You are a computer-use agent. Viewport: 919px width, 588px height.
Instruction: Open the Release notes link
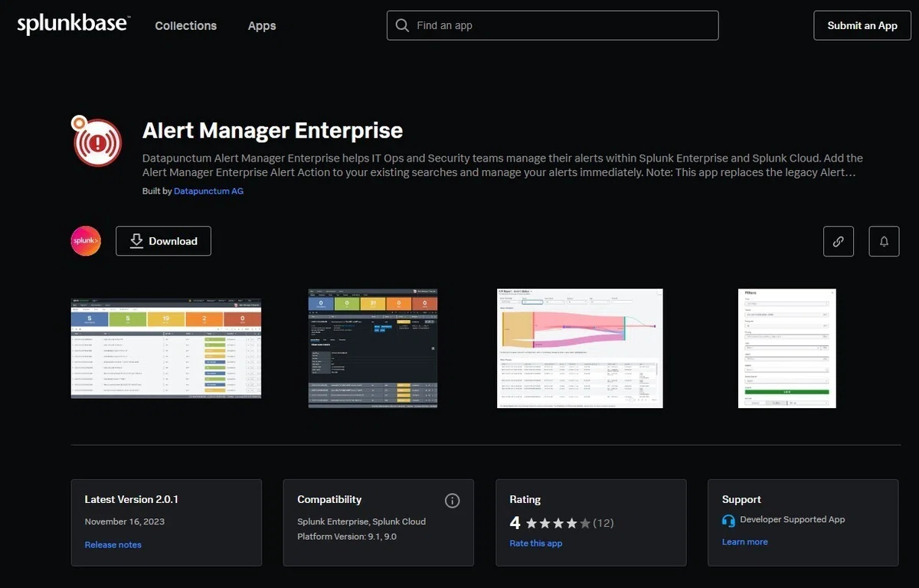(x=113, y=544)
